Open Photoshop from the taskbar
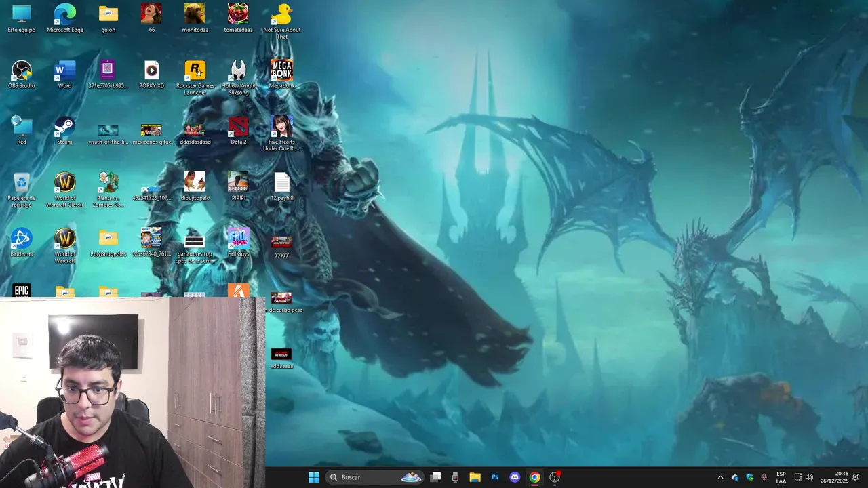This screenshot has height=488, width=868. click(495, 477)
